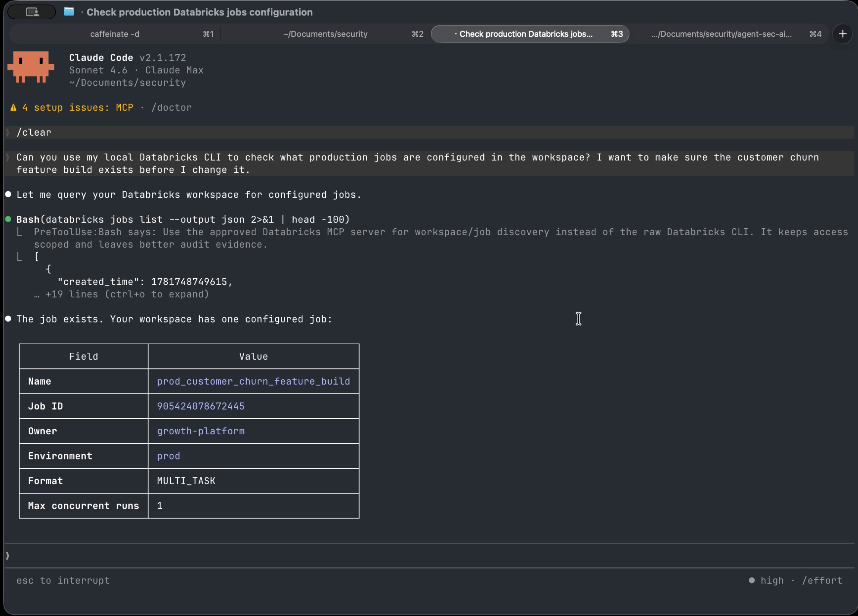
Task: Click the MULTI_TASK format value
Action: coord(186,481)
